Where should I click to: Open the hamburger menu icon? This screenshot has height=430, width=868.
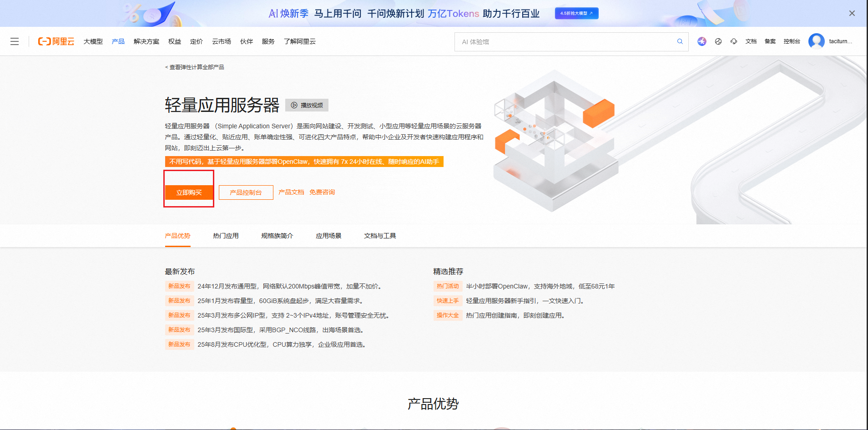point(15,41)
